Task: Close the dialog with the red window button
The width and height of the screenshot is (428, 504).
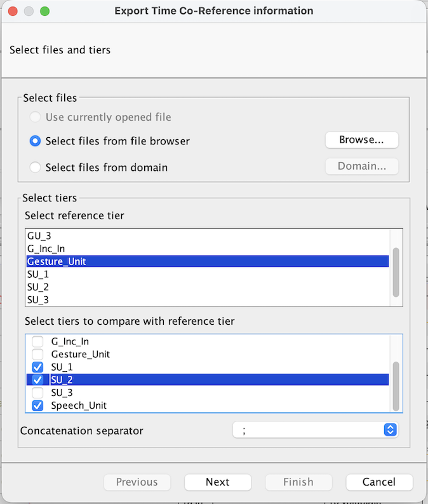Action: click(x=13, y=11)
